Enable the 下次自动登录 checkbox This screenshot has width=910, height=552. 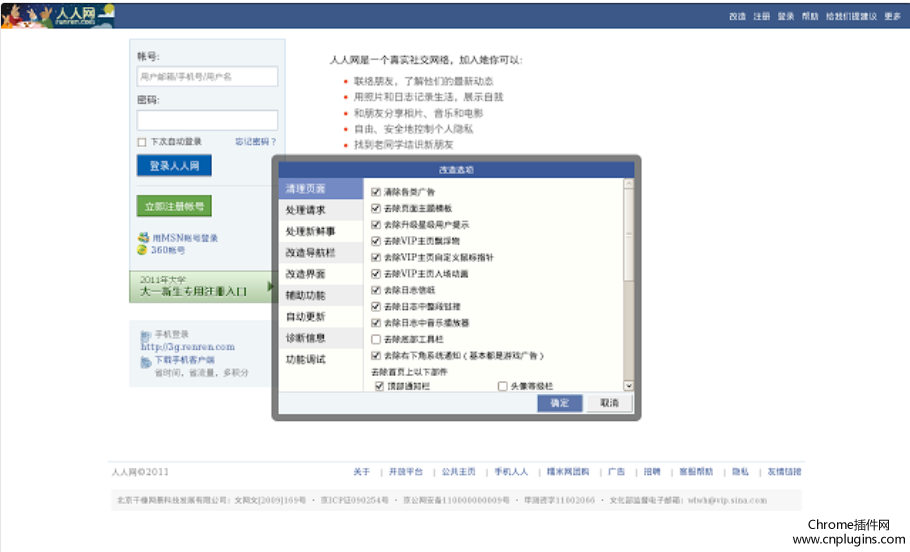(142, 142)
